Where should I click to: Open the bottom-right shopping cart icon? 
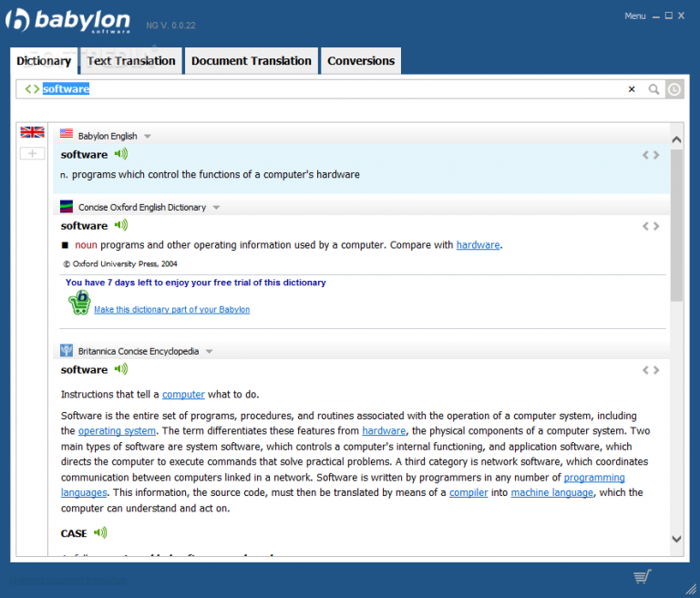pyautogui.click(x=643, y=576)
